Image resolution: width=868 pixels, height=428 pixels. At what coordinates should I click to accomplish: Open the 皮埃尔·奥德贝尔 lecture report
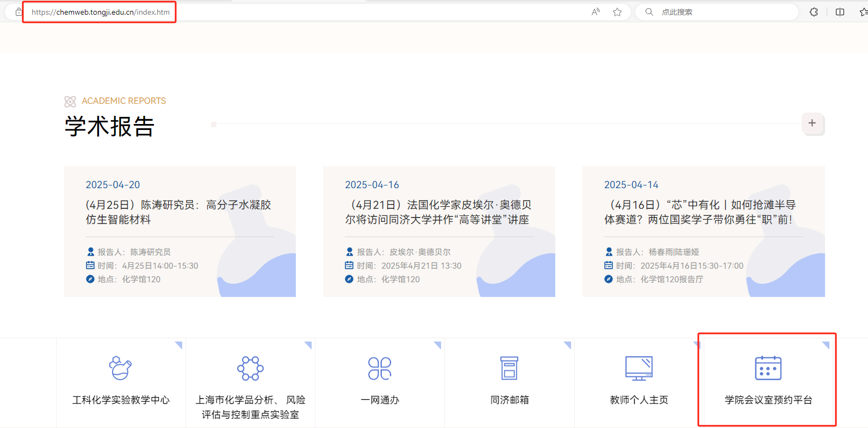click(438, 212)
